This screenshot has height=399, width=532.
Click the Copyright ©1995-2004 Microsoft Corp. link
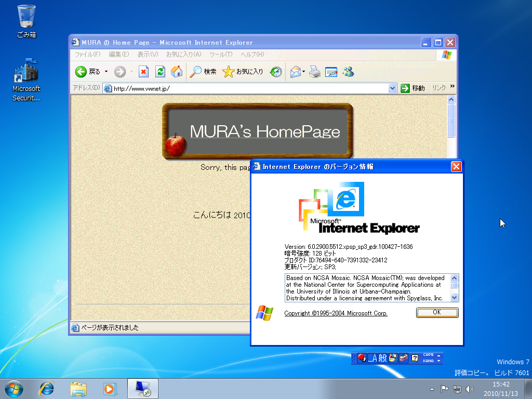(x=336, y=313)
